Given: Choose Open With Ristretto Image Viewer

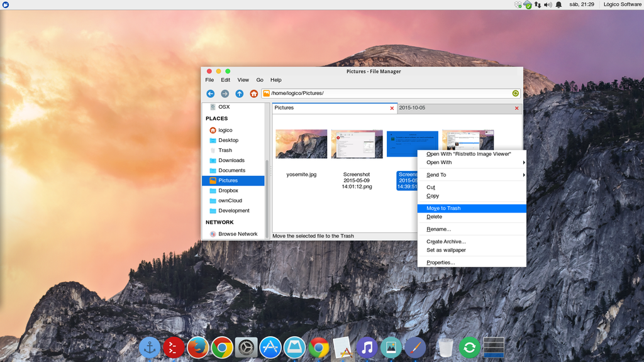Looking at the screenshot, I should (472, 154).
